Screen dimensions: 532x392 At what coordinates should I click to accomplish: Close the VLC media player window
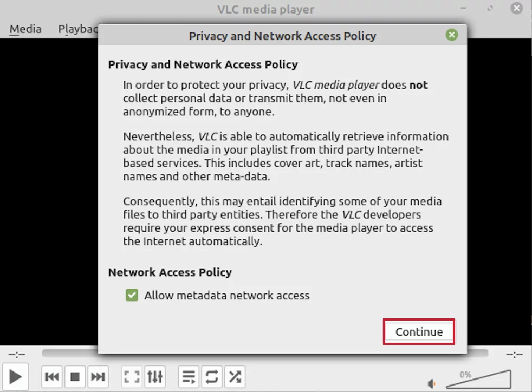516,8
